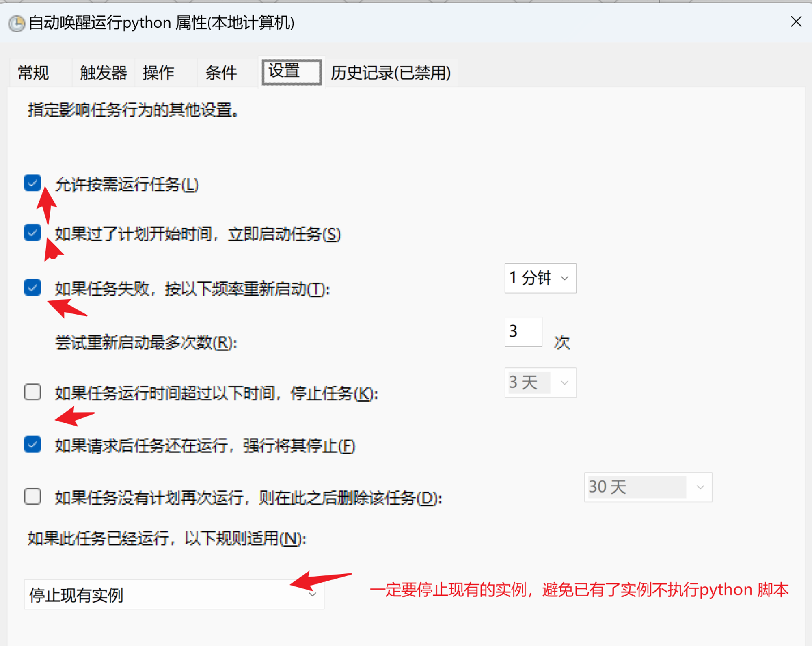
Task: Uncheck 允许按需运行任务 checkbox
Action: tap(32, 183)
